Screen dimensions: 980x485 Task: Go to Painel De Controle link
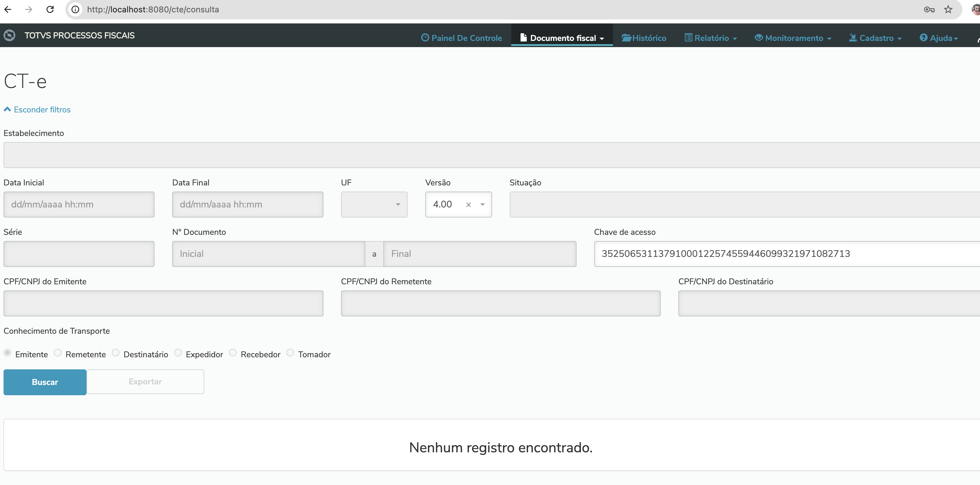[461, 38]
